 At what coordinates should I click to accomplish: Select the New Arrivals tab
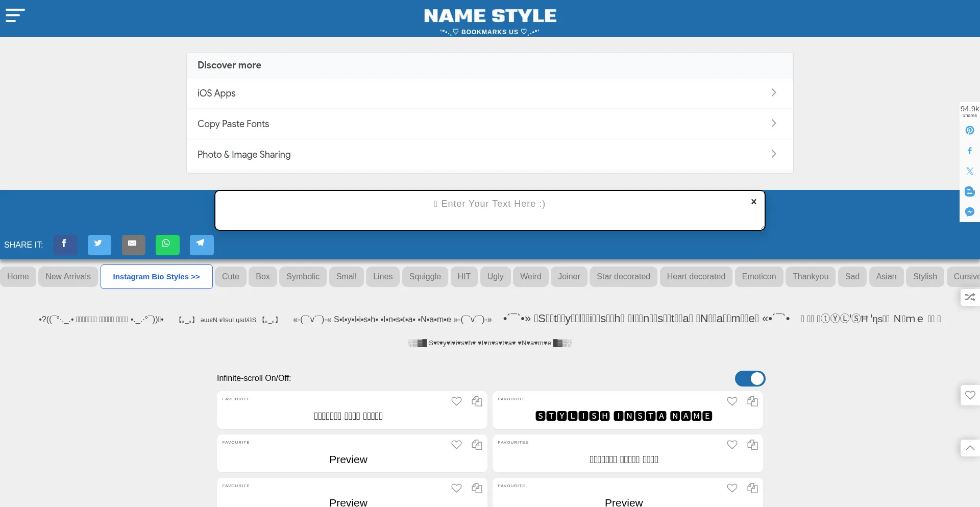[x=68, y=277]
